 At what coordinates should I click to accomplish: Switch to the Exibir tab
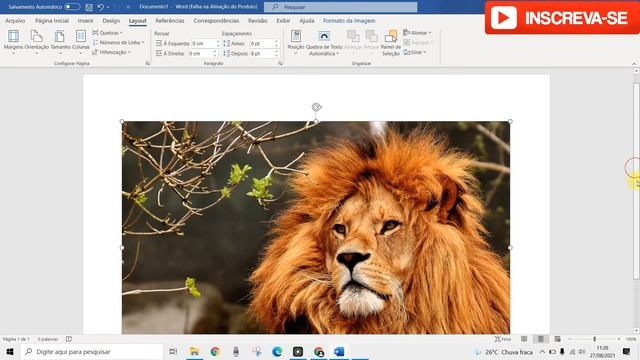tap(283, 20)
